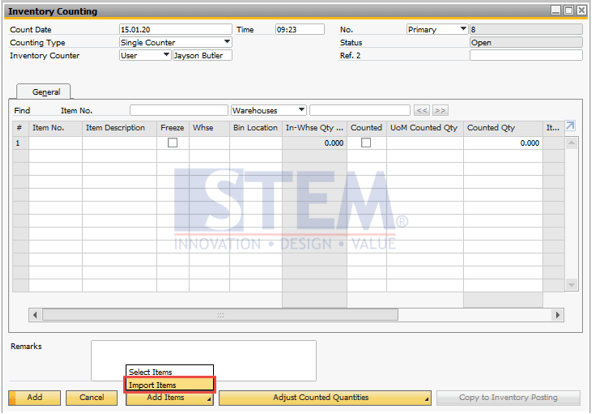This screenshot has height=414, width=592.
Task: Click the previous find result << icon
Action: pos(422,111)
